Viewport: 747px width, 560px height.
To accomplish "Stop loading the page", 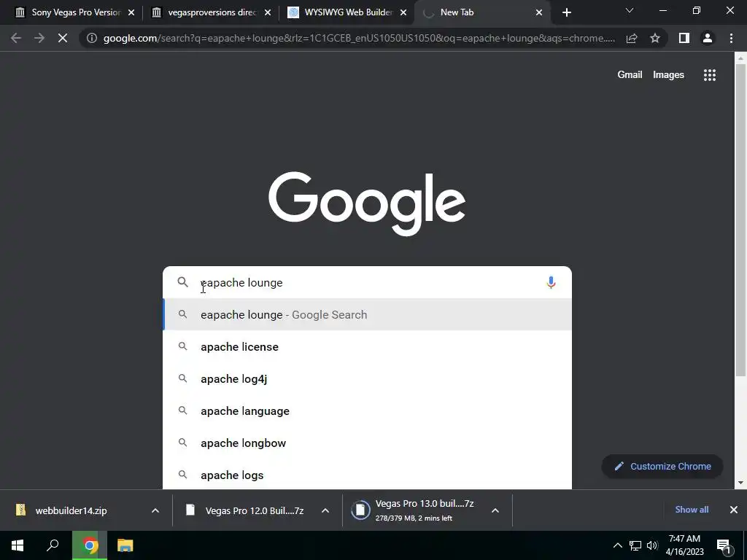I will point(63,38).
